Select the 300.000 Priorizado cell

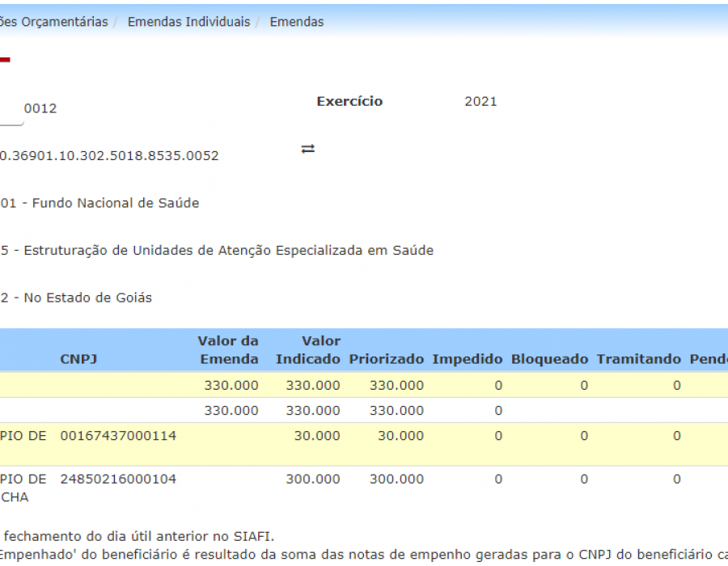click(x=396, y=479)
